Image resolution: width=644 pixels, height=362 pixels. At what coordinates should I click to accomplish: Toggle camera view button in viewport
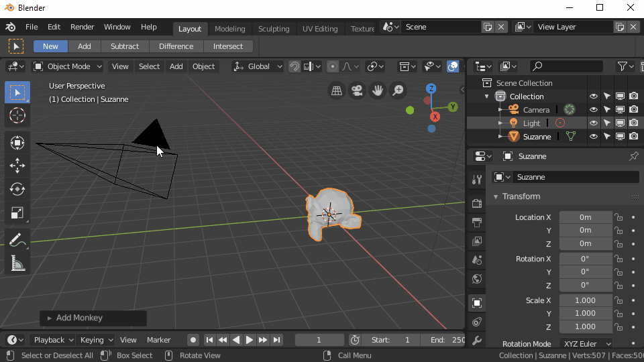click(357, 90)
